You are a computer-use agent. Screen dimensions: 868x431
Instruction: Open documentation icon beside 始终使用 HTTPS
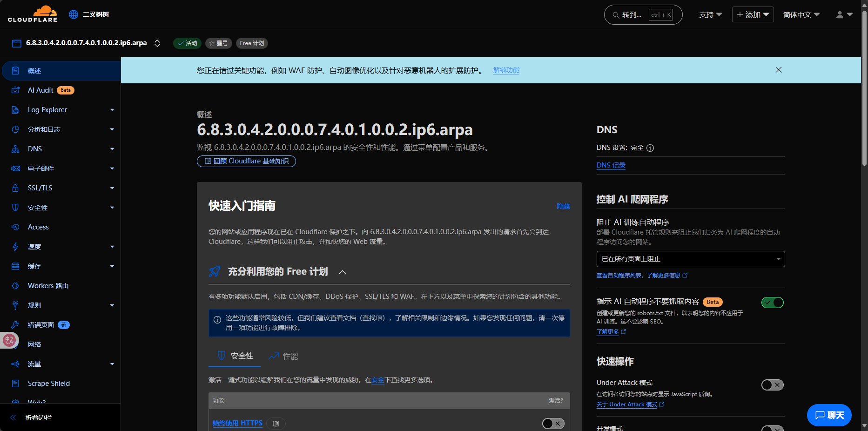click(276, 424)
